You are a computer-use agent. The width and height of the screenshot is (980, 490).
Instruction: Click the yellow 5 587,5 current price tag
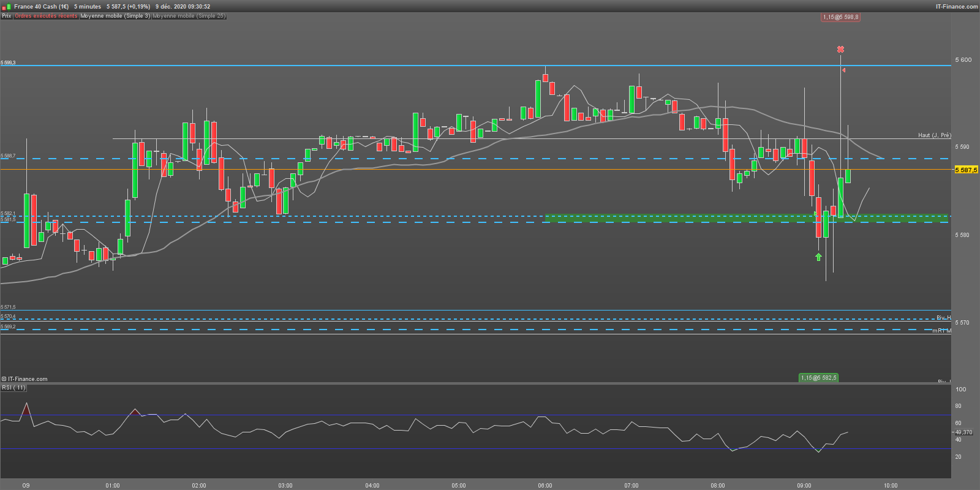[967, 170]
